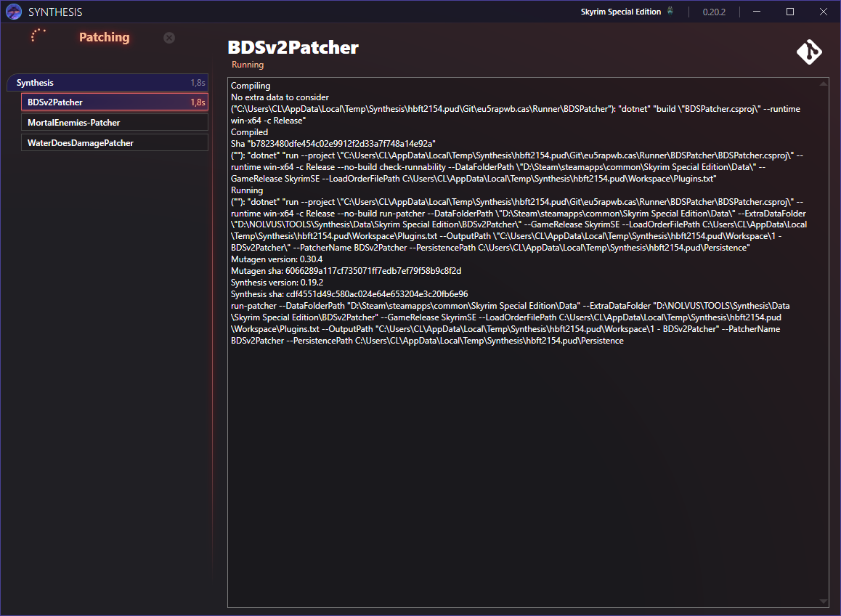Select the BDSv2Patcher patcher entry

115,102
